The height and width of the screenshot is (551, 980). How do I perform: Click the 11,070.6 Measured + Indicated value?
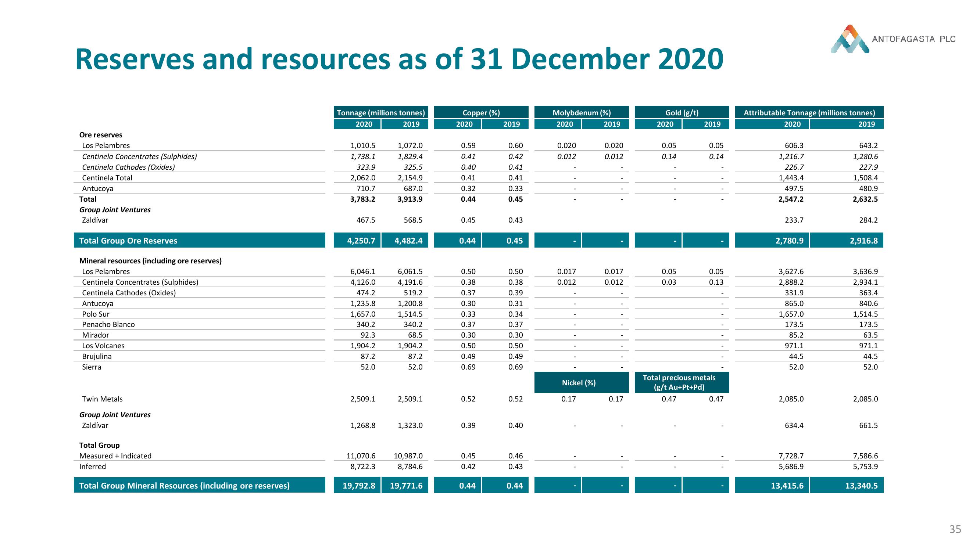pos(361,455)
